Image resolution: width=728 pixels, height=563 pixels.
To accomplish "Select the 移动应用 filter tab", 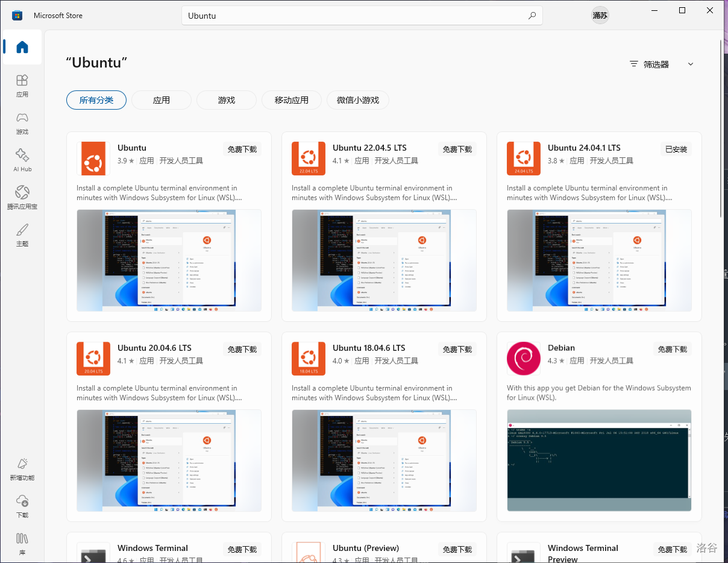I will tap(292, 100).
